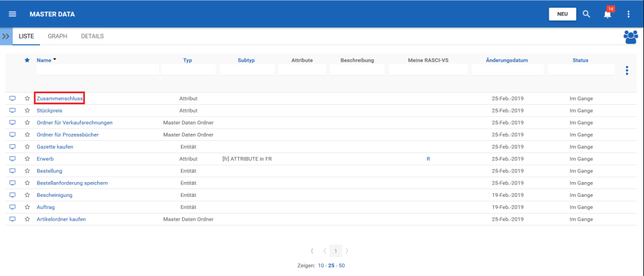Star the Ordner für Prozessbücher row
Image resolution: width=644 pixels, height=276 pixels.
(x=27, y=134)
